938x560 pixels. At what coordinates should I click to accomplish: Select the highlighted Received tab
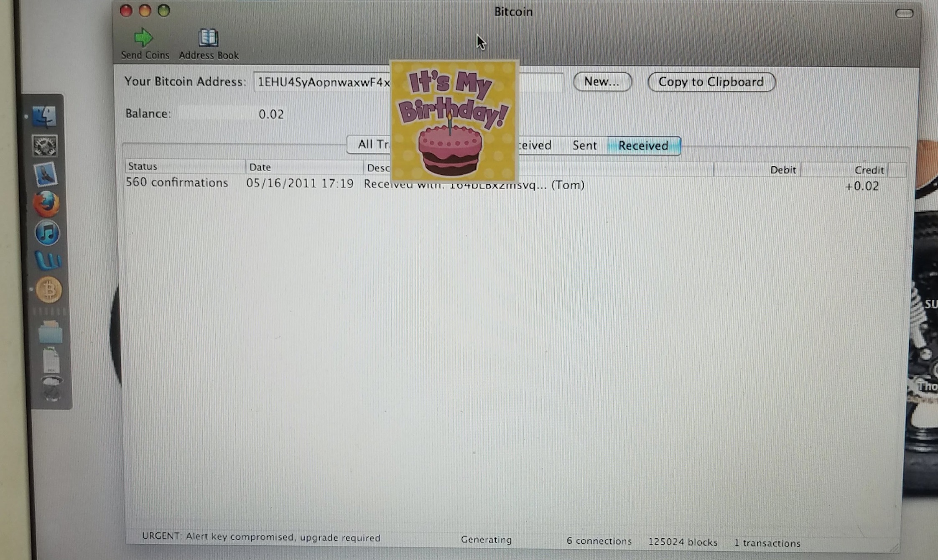(x=643, y=146)
